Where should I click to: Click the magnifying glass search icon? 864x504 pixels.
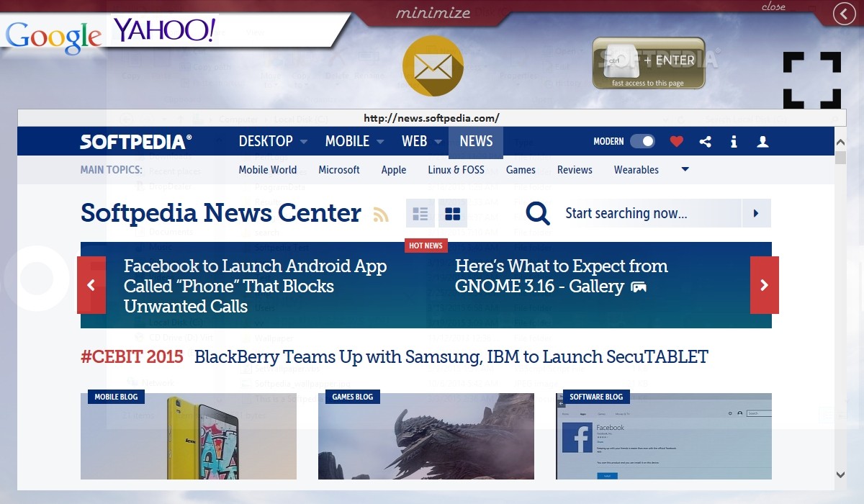point(538,213)
